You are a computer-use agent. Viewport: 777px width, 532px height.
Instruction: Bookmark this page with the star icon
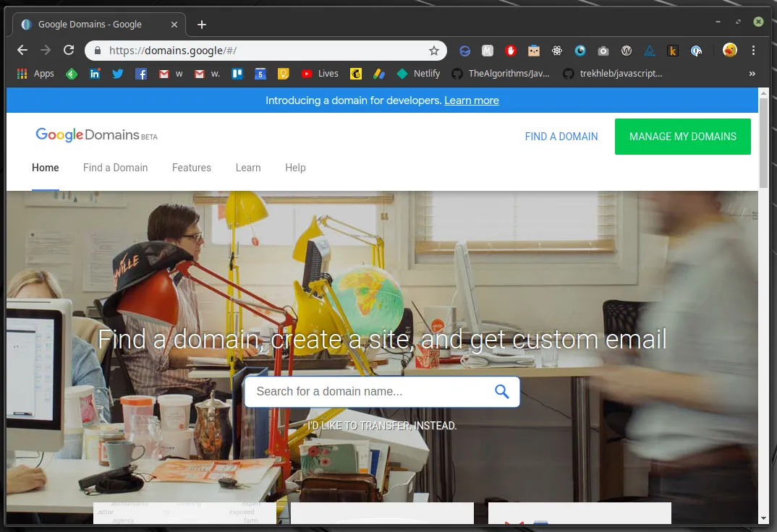point(433,50)
